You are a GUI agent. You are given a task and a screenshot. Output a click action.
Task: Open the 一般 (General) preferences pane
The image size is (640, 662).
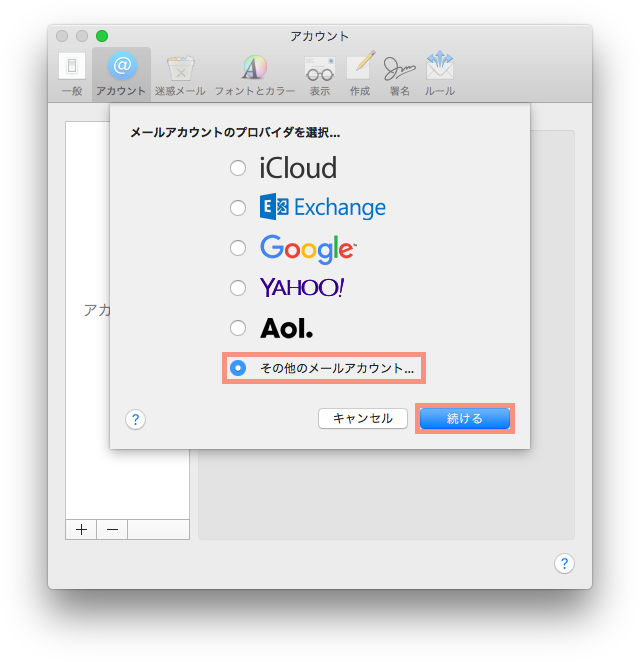pyautogui.click(x=72, y=74)
